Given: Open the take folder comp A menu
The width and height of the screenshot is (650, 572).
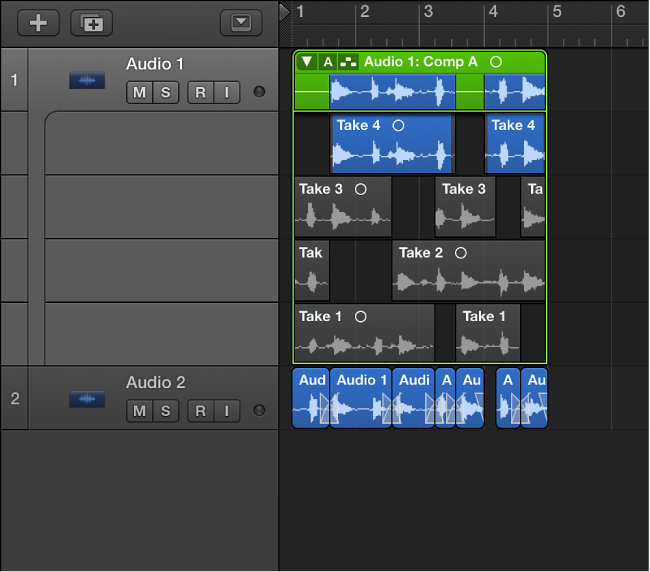Looking at the screenshot, I should (328, 62).
